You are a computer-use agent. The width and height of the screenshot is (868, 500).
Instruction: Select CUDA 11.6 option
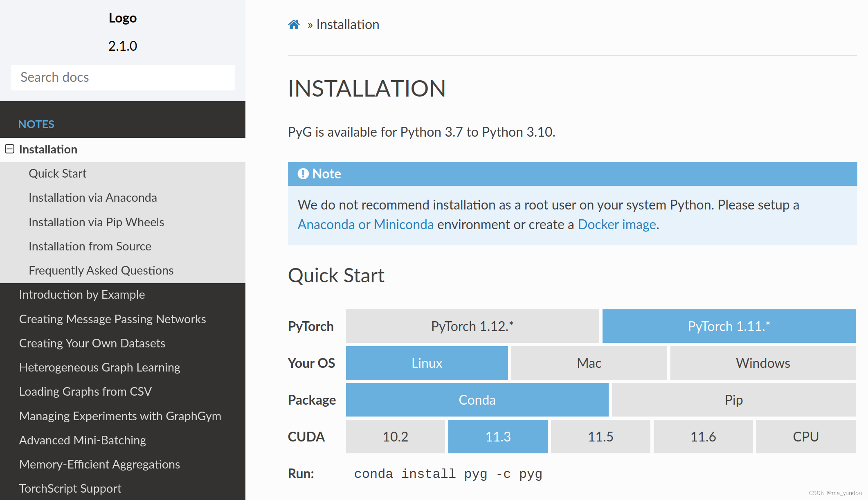(x=703, y=437)
